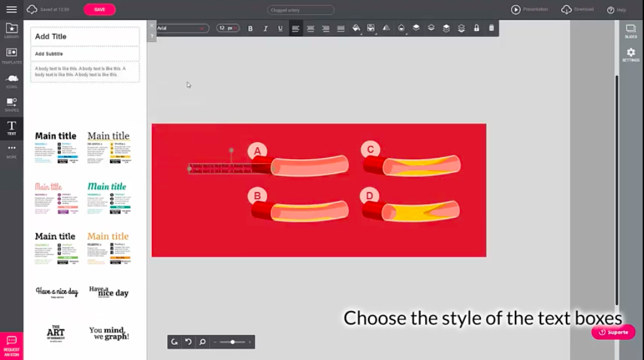This screenshot has width=644, height=360.
Task: Select the "Add Title" text preset
Action: click(85, 37)
